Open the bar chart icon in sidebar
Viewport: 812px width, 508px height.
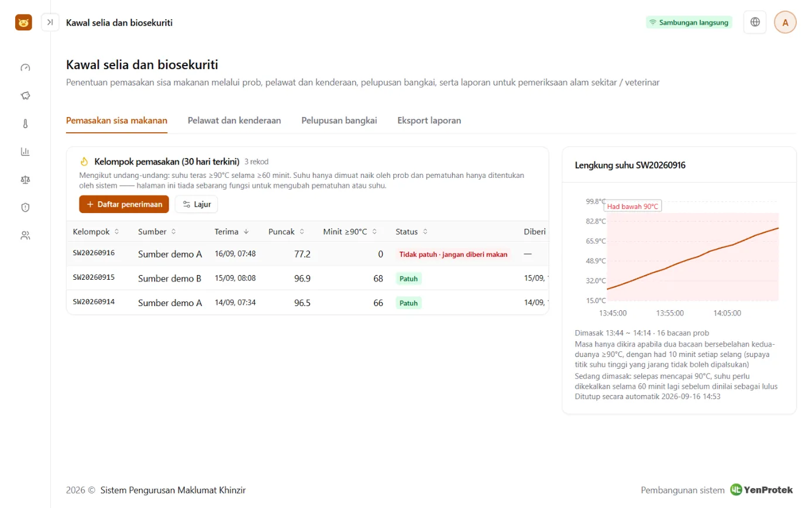click(x=25, y=152)
